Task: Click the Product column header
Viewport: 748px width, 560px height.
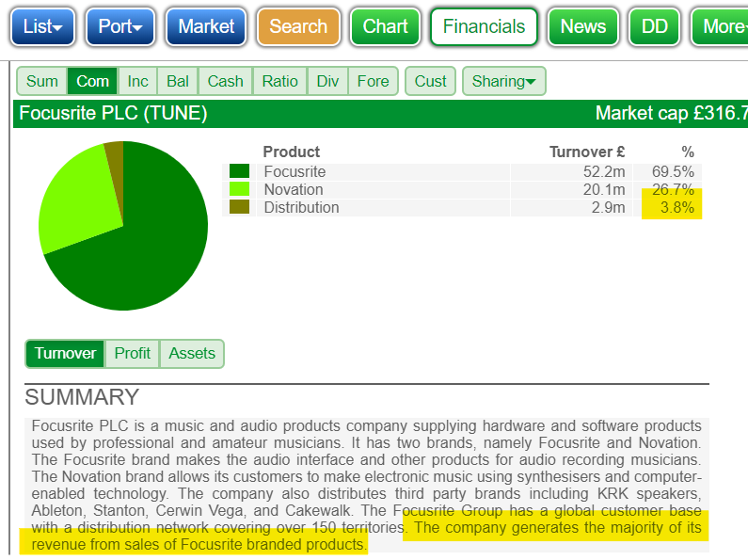Action: point(292,152)
